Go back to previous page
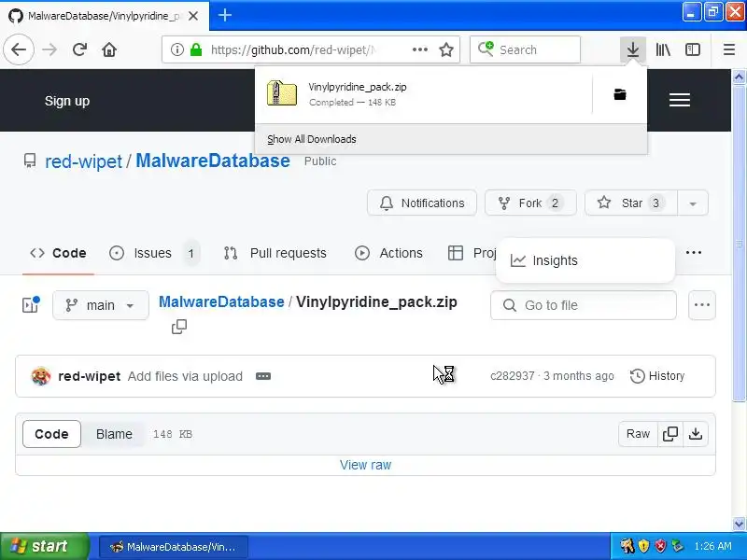Image resolution: width=747 pixels, height=560 pixels. (19, 49)
